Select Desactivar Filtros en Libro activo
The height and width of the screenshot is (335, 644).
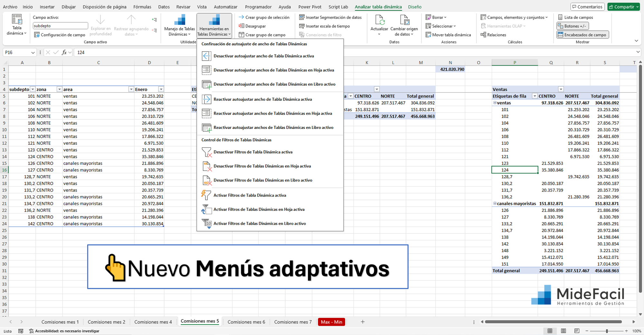tap(270, 180)
